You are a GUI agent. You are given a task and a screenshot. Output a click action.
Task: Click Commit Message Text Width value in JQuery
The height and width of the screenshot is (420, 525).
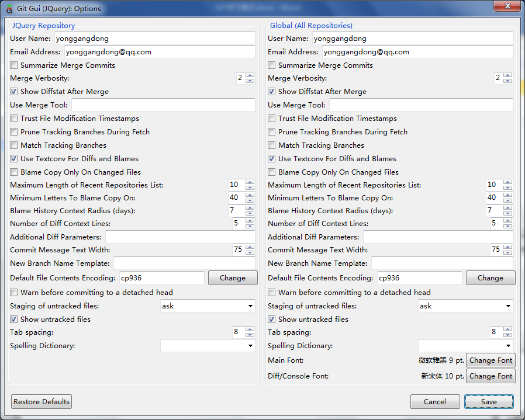(x=239, y=249)
